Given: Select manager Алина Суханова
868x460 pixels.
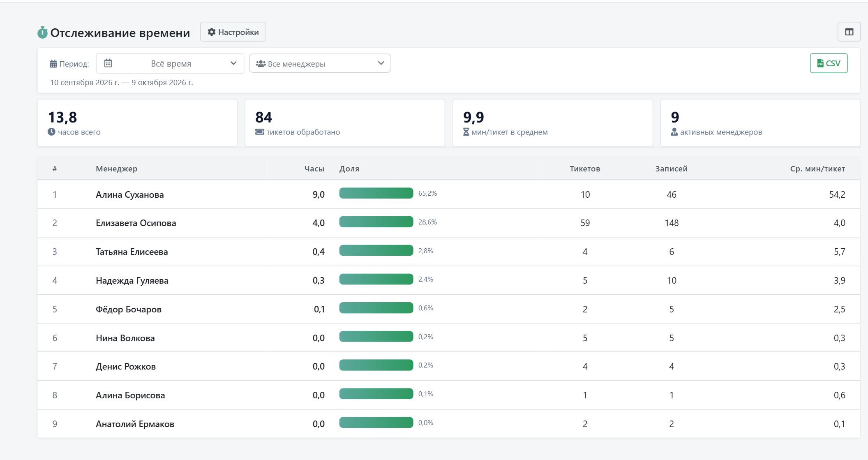Looking at the screenshot, I should [130, 194].
